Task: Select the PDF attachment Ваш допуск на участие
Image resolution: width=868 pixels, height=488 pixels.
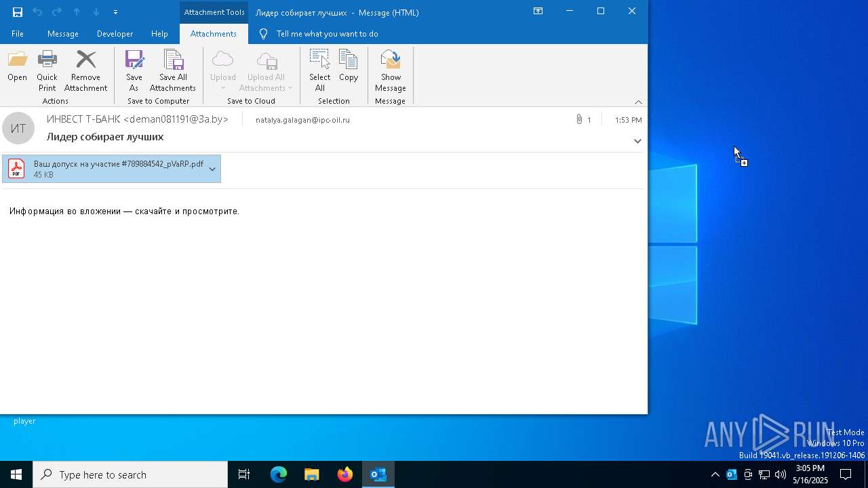Action: (x=111, y=169)
